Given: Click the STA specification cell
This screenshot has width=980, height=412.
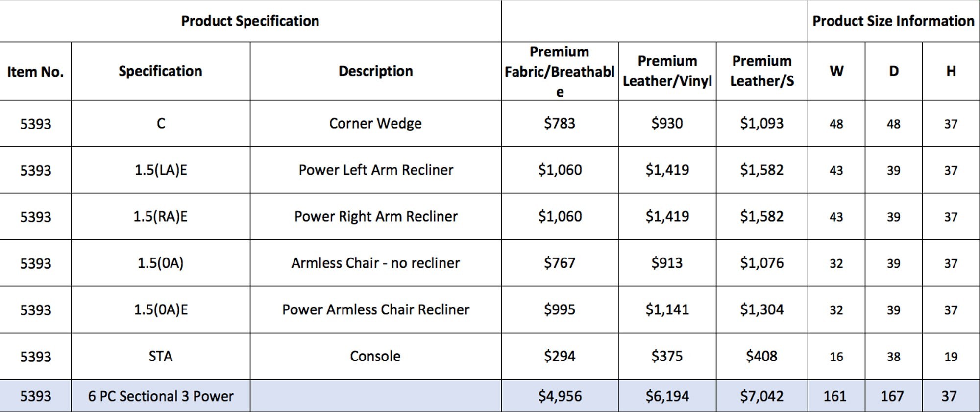Looking at the screenshot, I should (161, 356).
